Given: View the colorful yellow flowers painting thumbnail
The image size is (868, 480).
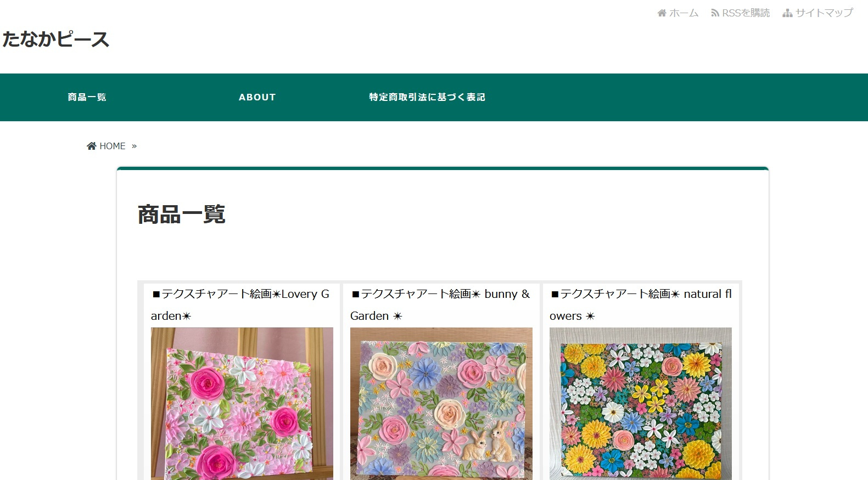Looking at the screenshot, I should 640,404.
